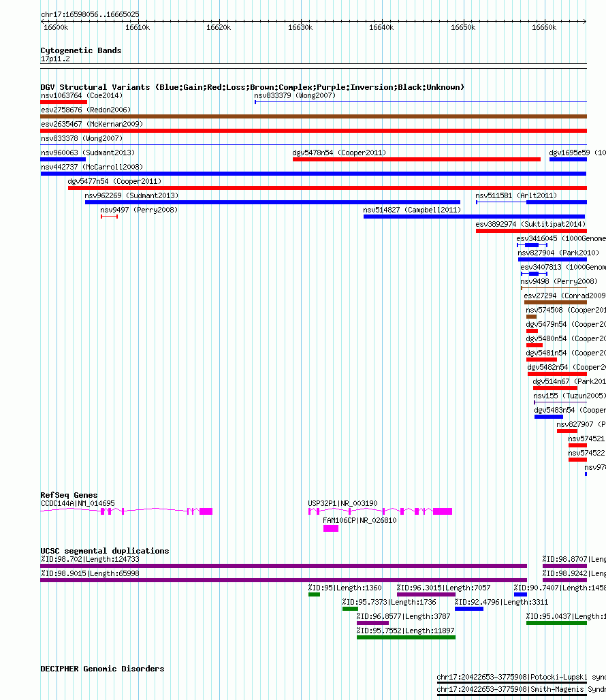
Task: Select the nsv833379 (Wong2007) variant label
Action: point(295,95)
